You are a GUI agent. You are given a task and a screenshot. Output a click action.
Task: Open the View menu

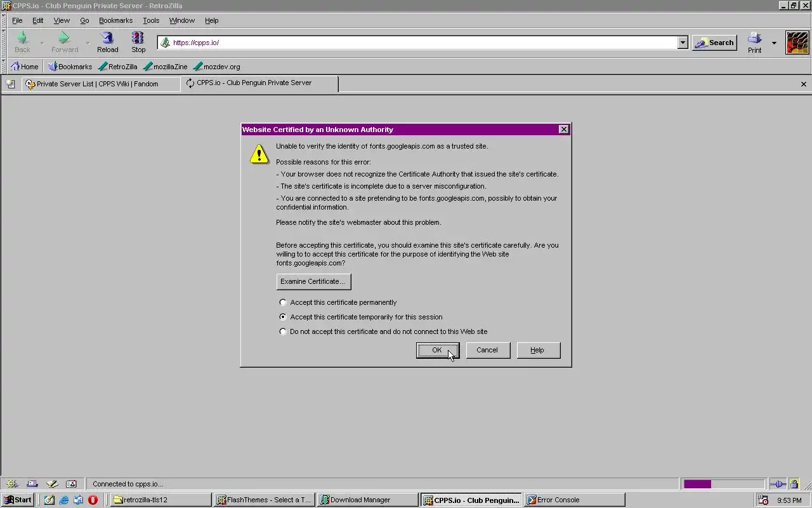coord(62,20)
